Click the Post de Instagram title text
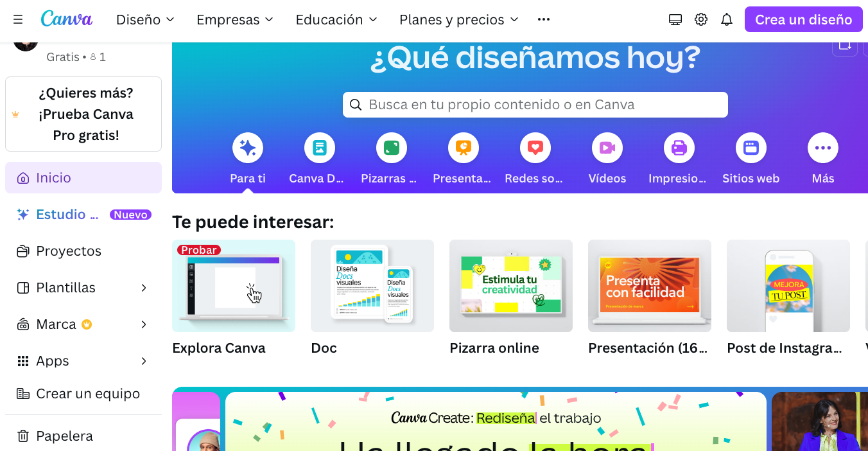The image size is (868, 451). click(x=785, y=348)
